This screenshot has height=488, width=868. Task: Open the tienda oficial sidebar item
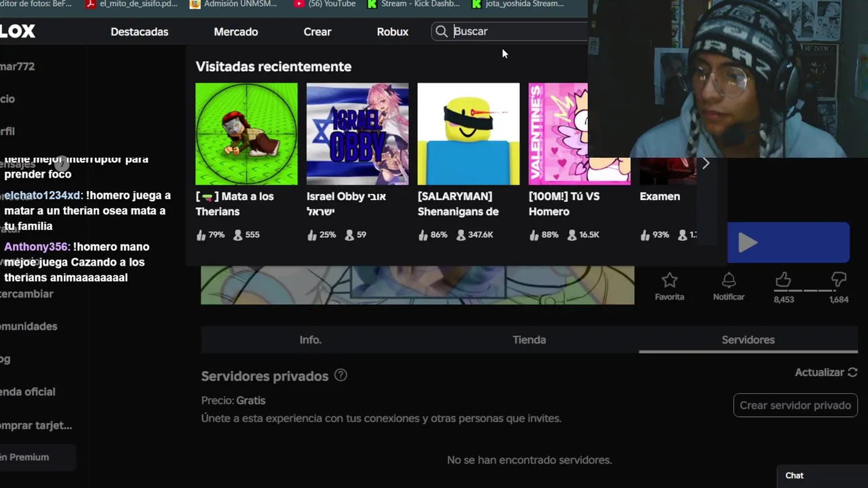click(x=28, y=392)
